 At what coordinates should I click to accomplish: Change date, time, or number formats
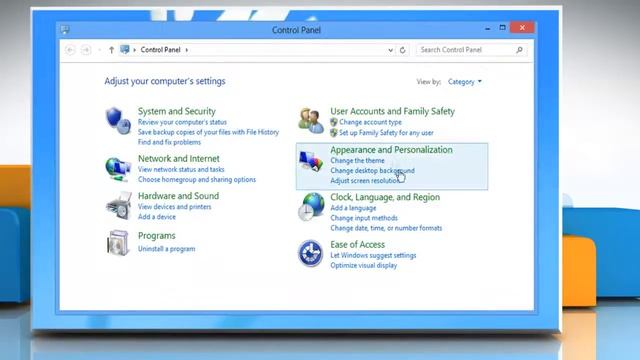click(x=386, y=228)
